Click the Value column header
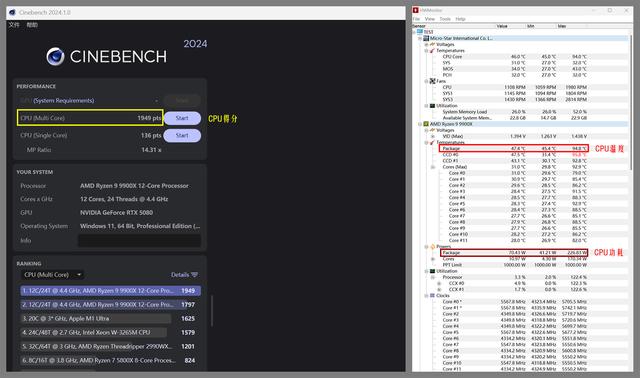 click(510, 26)
